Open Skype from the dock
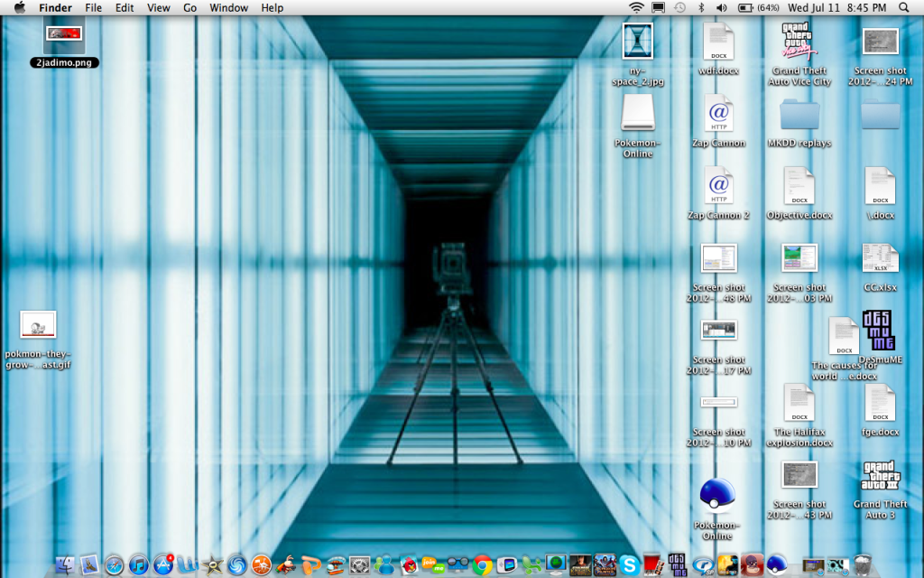The width and height of the screenshot is (924, 578). pyautogui.click(x=629, y=565)
